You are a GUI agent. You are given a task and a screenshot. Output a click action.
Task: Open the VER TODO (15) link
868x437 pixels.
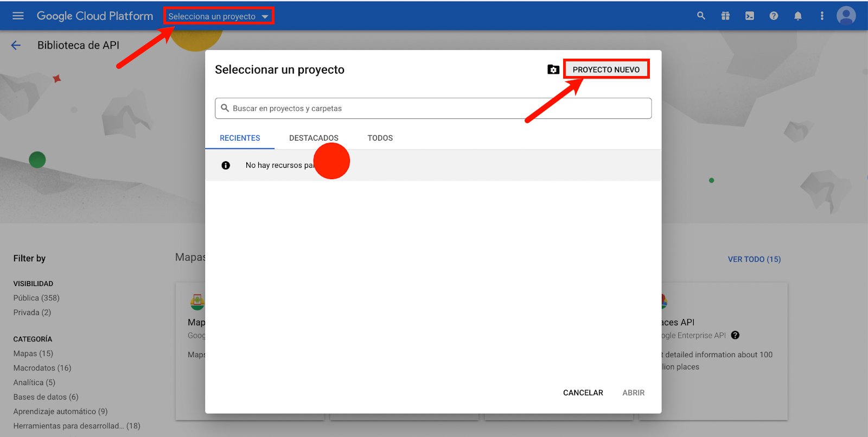point(754,259)
